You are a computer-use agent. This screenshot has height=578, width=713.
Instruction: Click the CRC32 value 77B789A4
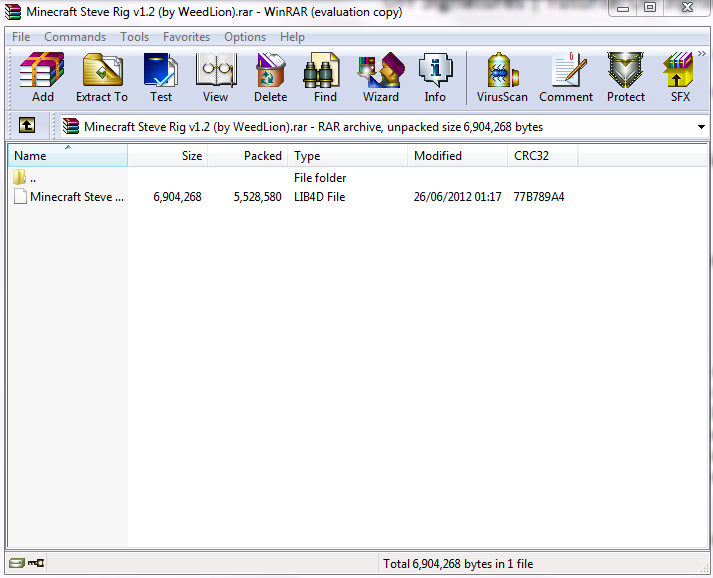click(x=539, y=197)
